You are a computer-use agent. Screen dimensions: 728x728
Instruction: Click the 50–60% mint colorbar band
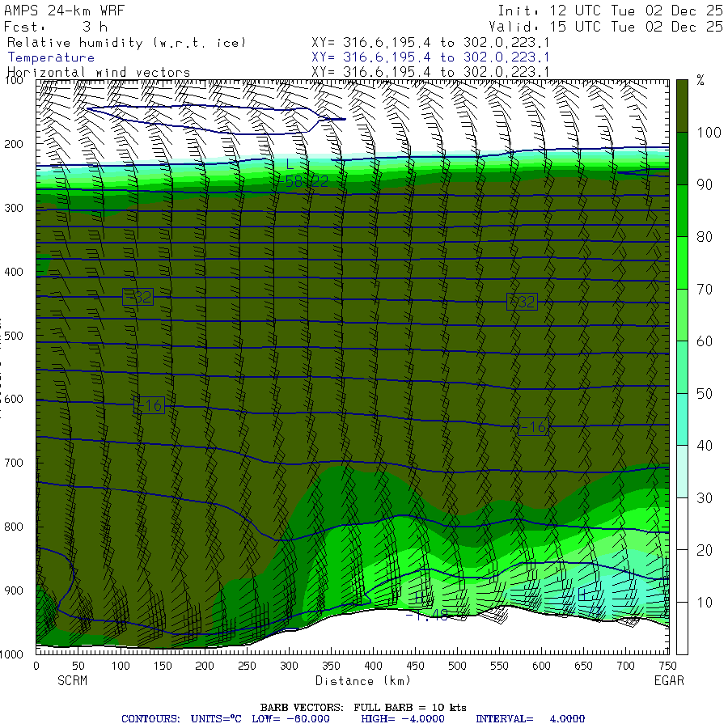click(682, 367)
